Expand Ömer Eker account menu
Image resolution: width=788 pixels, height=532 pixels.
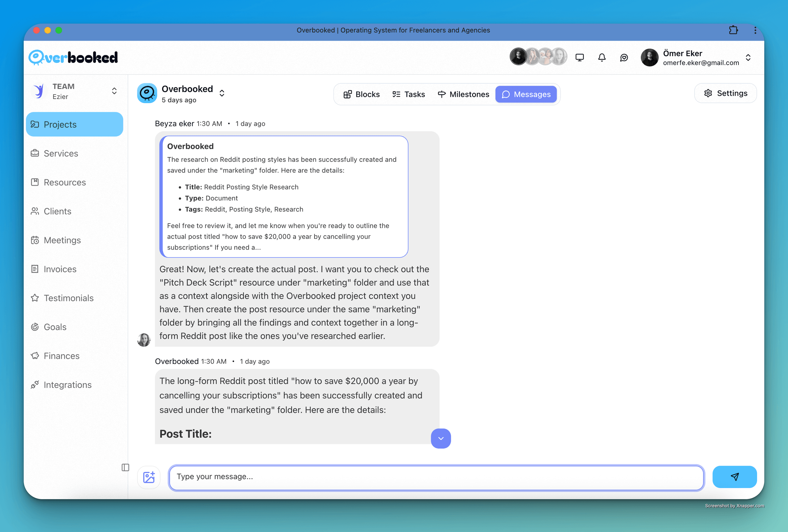pos(748,58)
